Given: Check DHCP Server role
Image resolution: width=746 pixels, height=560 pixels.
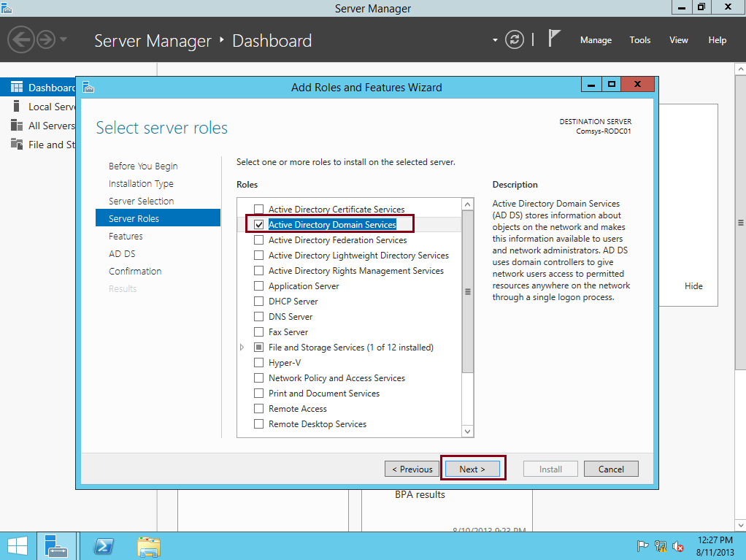Looking at the screenshot, I should coord(259,301).
